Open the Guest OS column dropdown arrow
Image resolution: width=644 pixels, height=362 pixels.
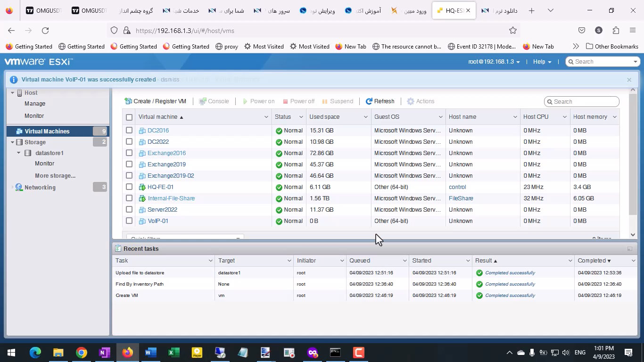click(440, 117)
